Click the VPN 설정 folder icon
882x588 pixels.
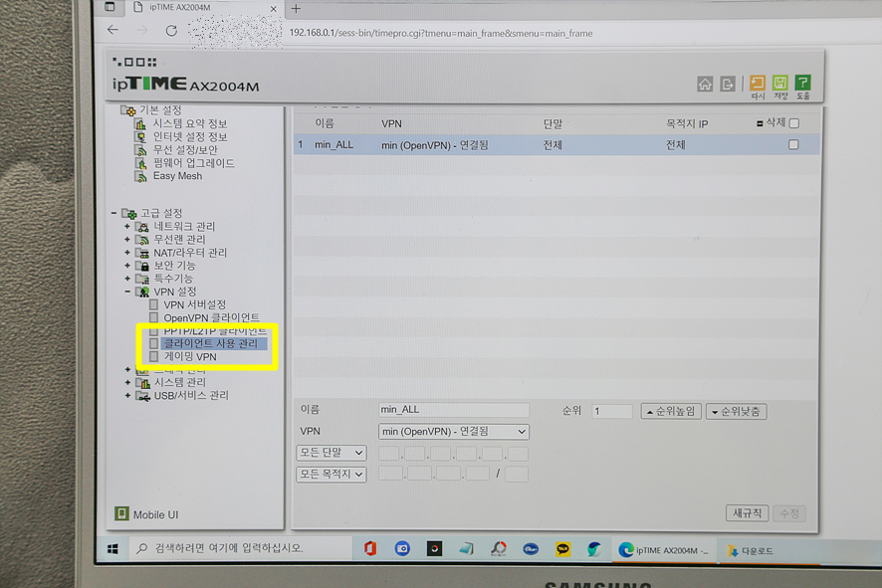tap(141, 292)
